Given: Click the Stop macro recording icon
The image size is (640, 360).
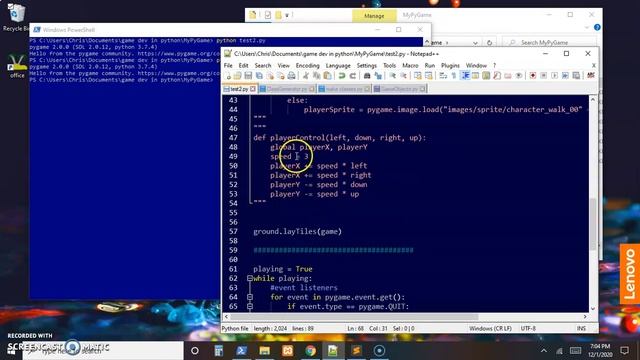Looking at the screenshot, I should pos(543,76).
